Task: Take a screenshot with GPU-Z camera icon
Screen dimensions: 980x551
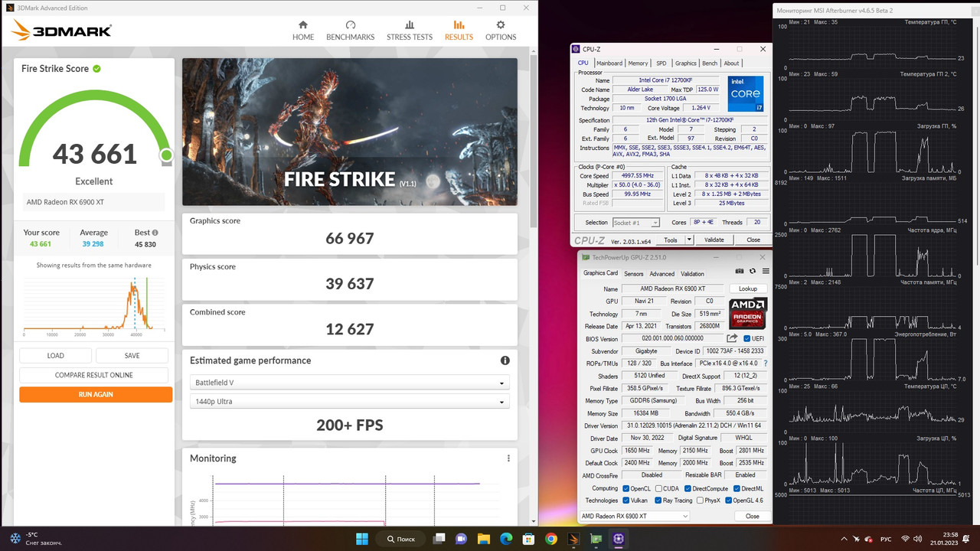Action: coord(739,271)
